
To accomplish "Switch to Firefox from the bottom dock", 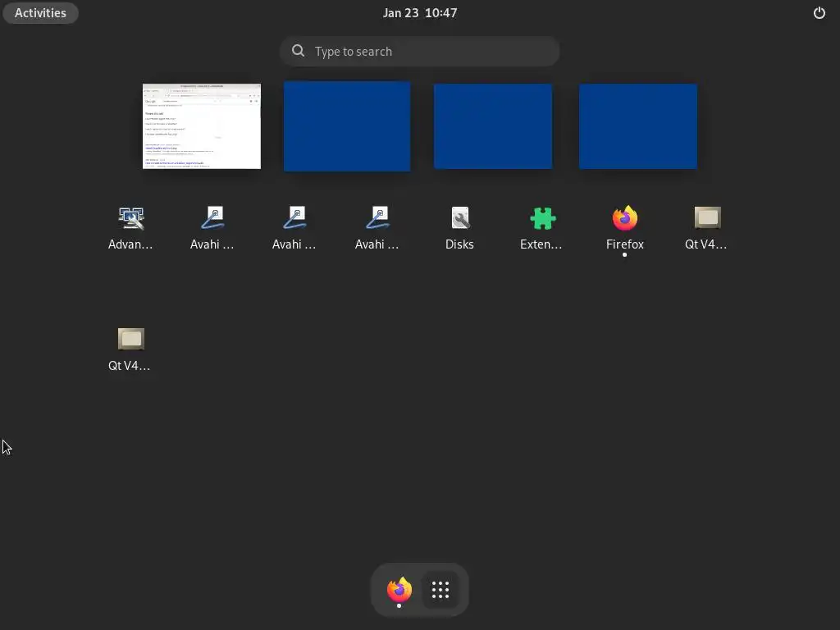I will (x=399, y=590).
